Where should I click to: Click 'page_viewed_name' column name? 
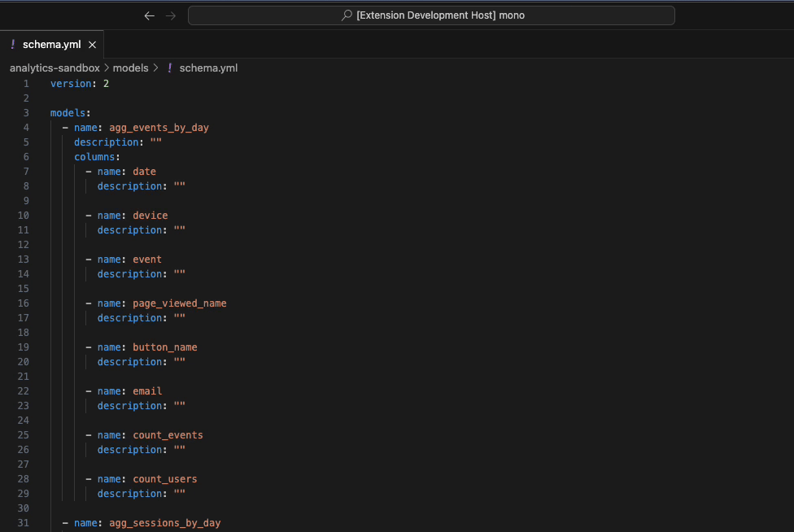click(179, 303)
